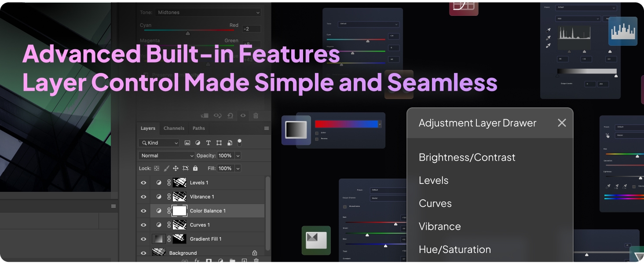644x264 pixels.
Task: Click the lock position move icon
Action: click(176, 169)
